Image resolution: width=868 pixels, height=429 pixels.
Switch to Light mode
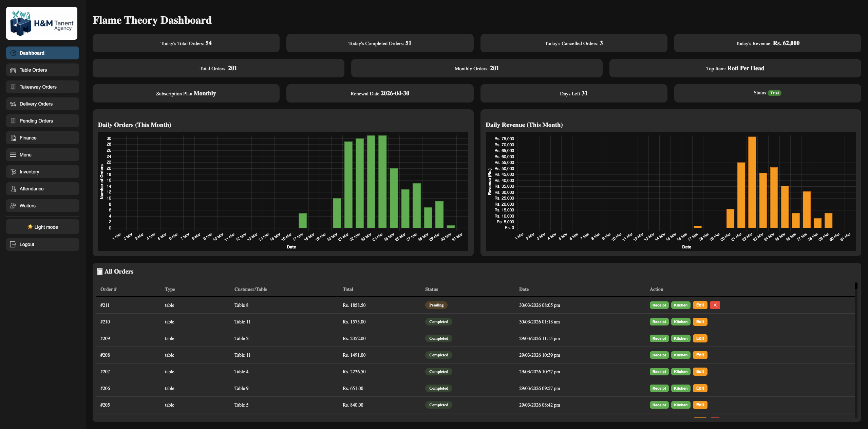(x=42, y=227)
